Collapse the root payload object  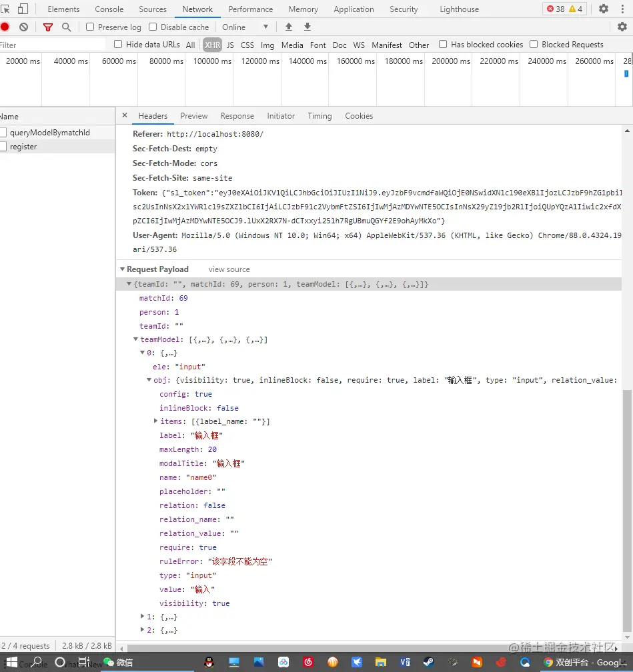click(129, 284)
